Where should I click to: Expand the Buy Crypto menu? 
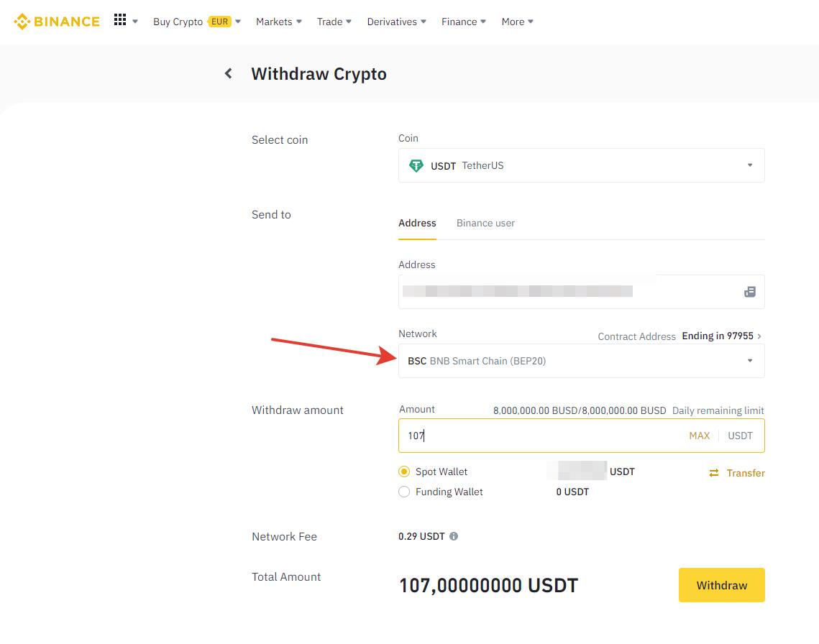(x=196, y=22)
